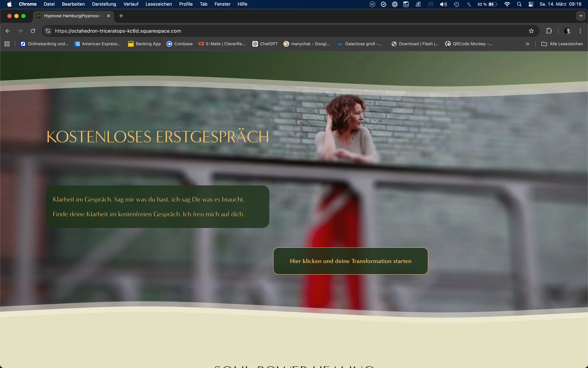Open the Chrome three-dot menu
This screenshot has height=368, width=588.
(580, 31)
